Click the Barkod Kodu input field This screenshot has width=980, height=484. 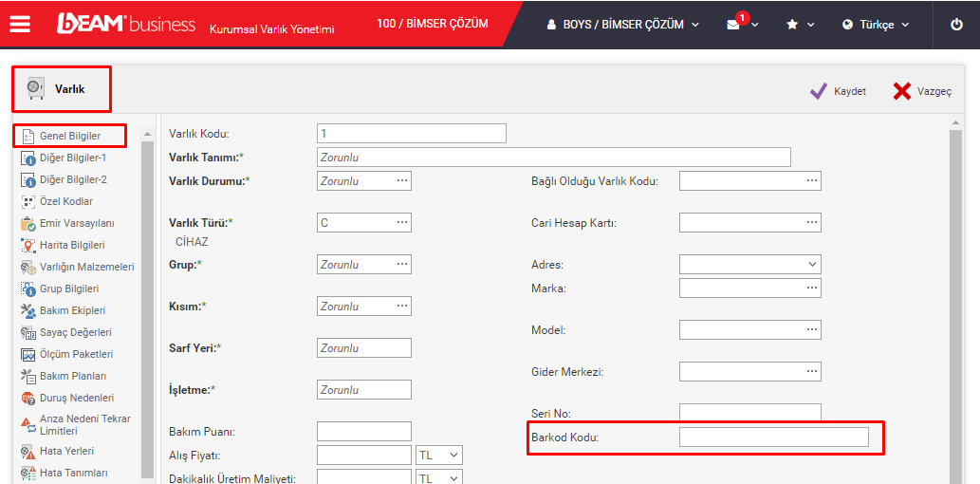774,437
